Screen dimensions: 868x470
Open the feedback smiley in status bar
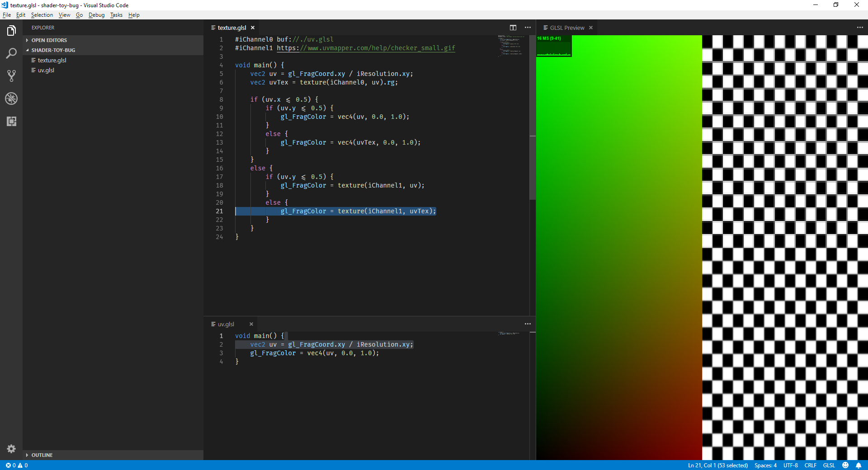pos(845,465)
